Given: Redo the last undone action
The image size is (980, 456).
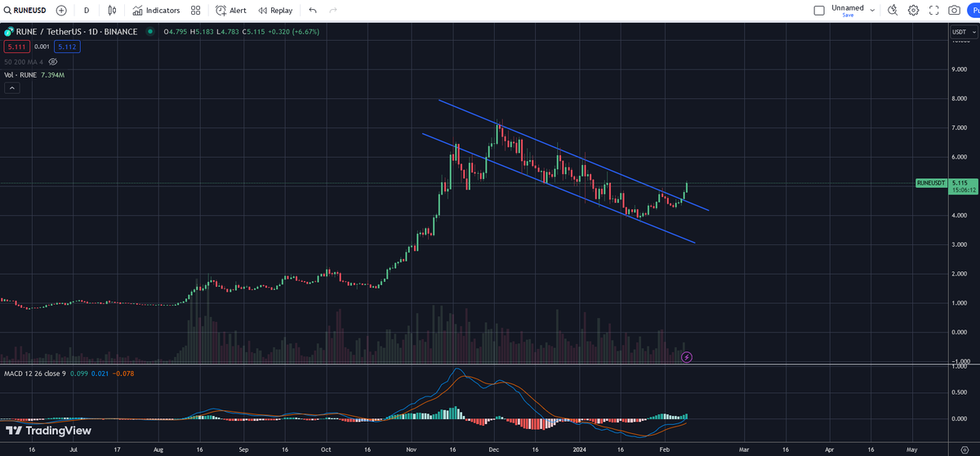Looking at the screenshot, I should click(x=332, y=11).
